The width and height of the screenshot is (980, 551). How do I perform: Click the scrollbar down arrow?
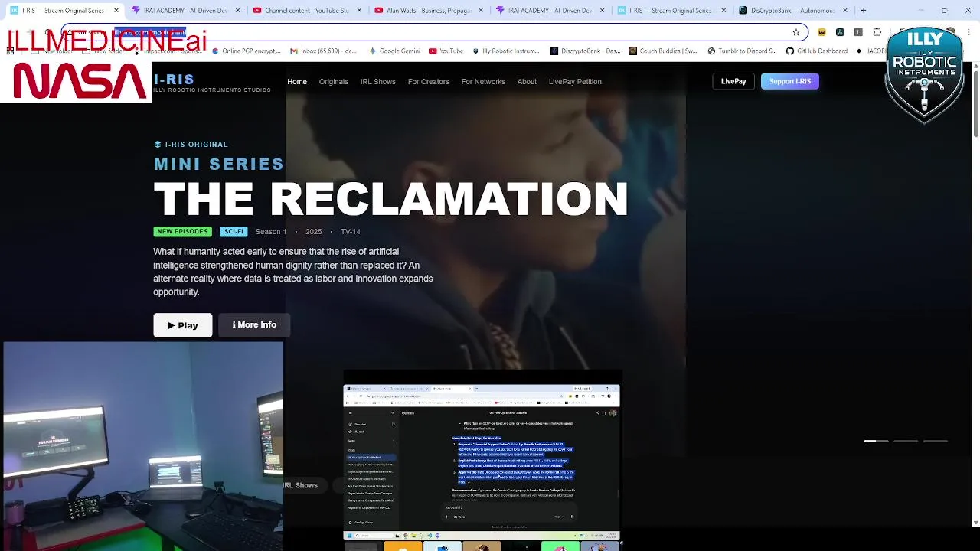point(975,523)
